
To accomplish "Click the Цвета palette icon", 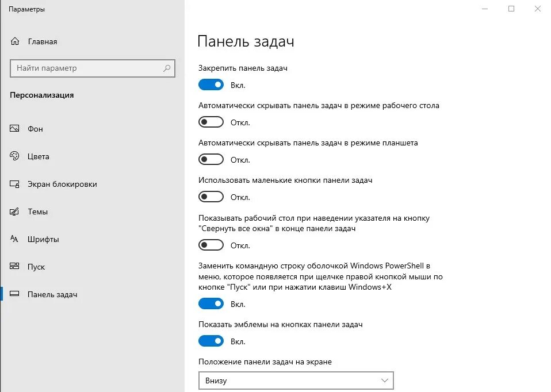I will tap(14, 156).
